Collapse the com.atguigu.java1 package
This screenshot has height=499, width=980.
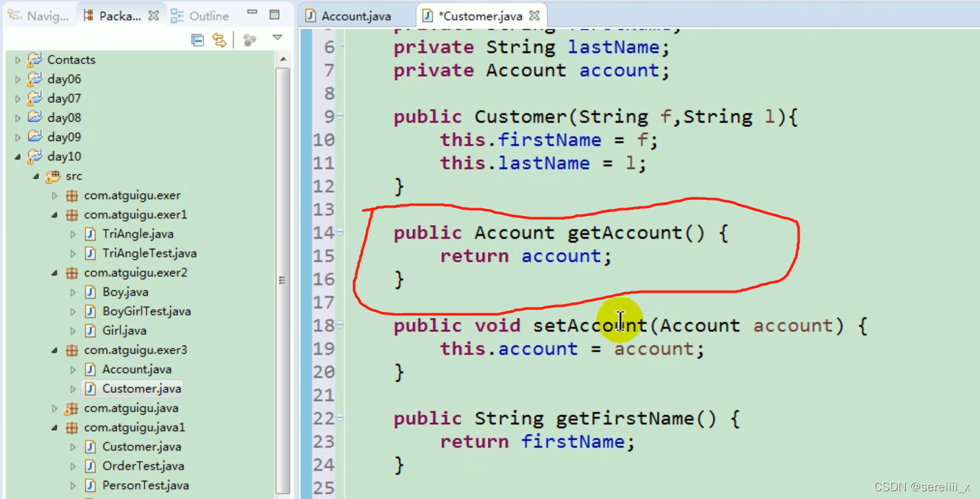(x=55, y=427)
